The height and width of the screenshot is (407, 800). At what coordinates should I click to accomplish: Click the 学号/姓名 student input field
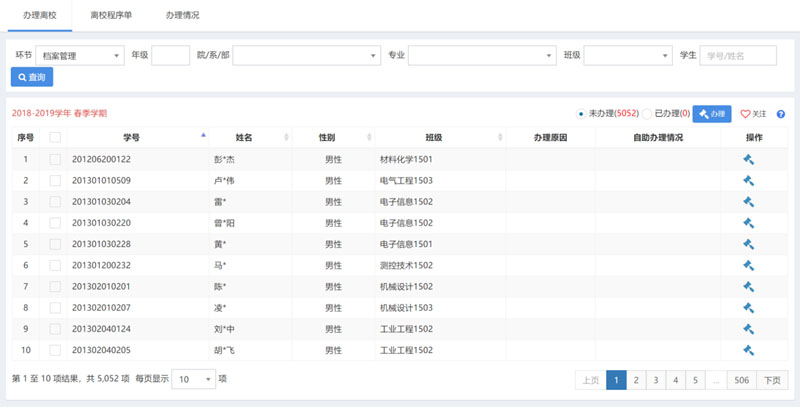(738, 55)
